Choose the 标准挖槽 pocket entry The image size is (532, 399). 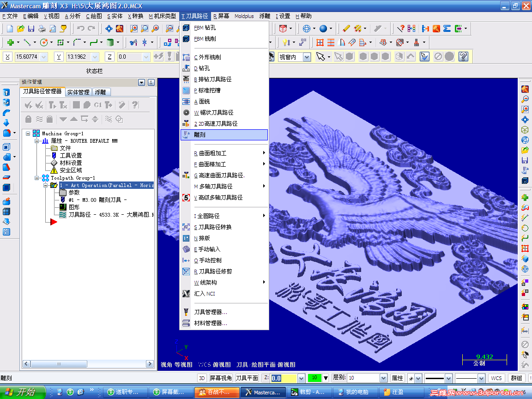tap(224, 90)
